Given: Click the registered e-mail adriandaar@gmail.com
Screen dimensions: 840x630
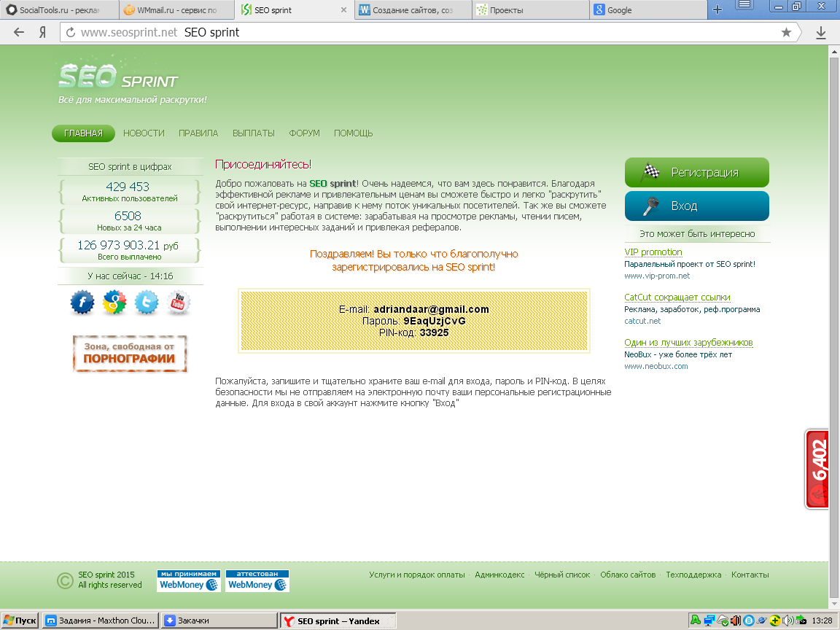Looking at the screenshot, I should click(x=431, y=310).
